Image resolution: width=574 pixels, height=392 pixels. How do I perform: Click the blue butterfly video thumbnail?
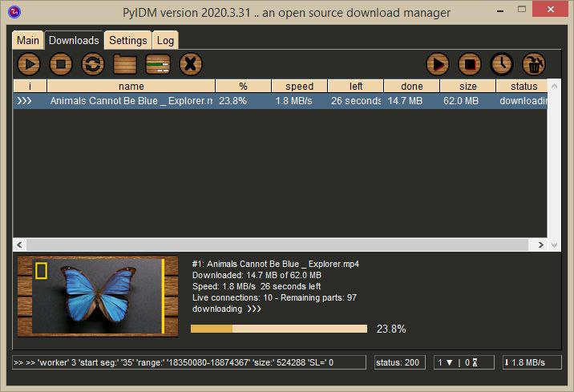(98, 297)
